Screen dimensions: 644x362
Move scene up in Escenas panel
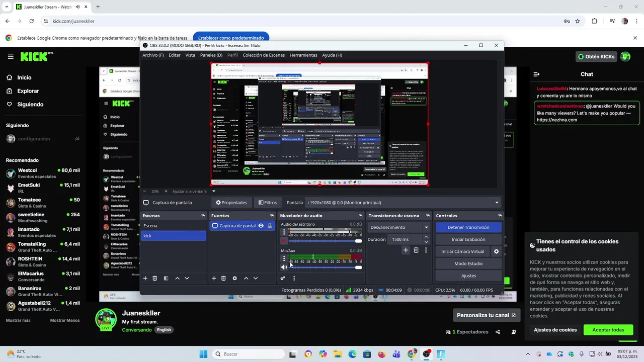coord(177,278)
